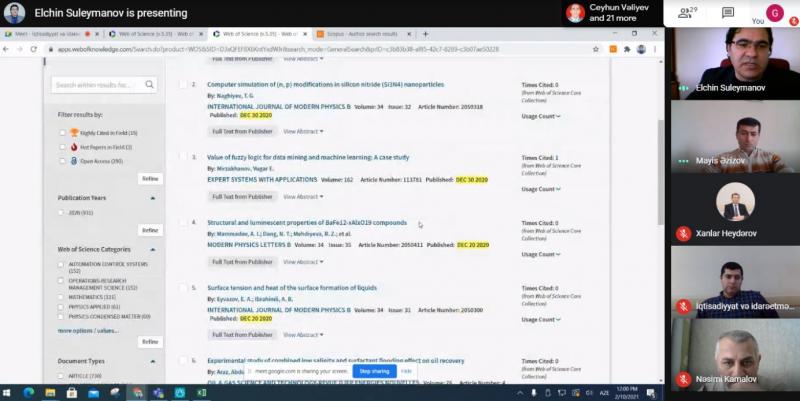This screenshot has height=401, width=800.
Task: Open 'Full Text from Publisher' for result 3
Action: coord(242,197)
